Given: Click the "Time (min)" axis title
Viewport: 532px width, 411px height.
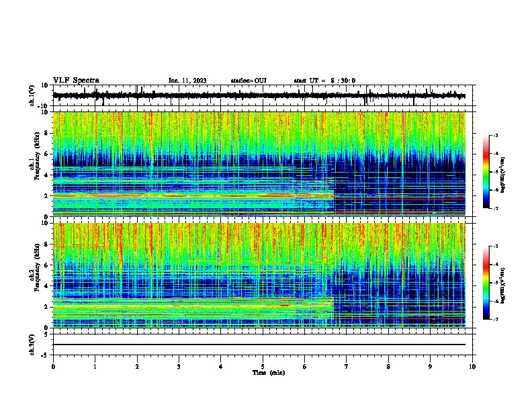Looking at the screenshot, I should click(269, 373).
